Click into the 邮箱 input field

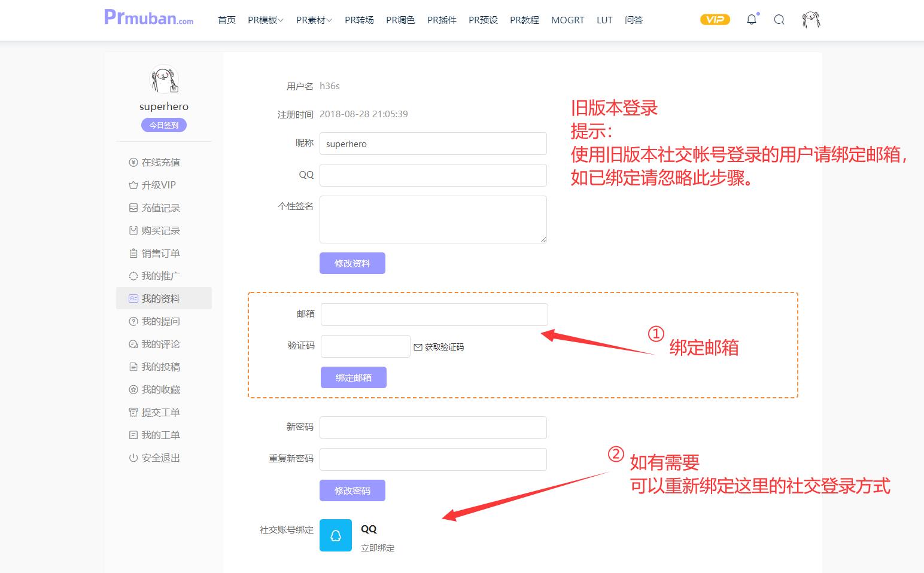(x=434, y=315)
